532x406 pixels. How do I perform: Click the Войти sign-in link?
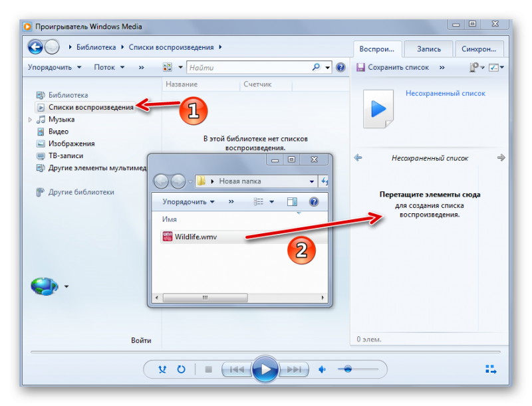pos(141,340)
